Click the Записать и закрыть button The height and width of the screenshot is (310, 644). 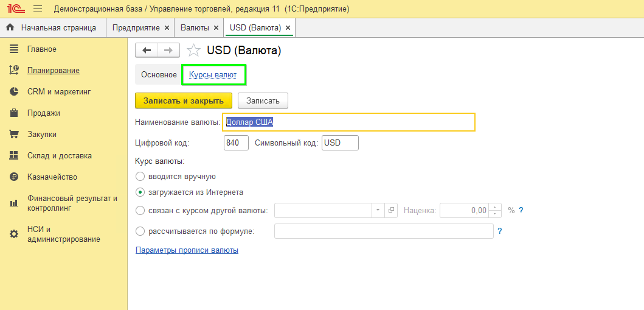point(184,100)
